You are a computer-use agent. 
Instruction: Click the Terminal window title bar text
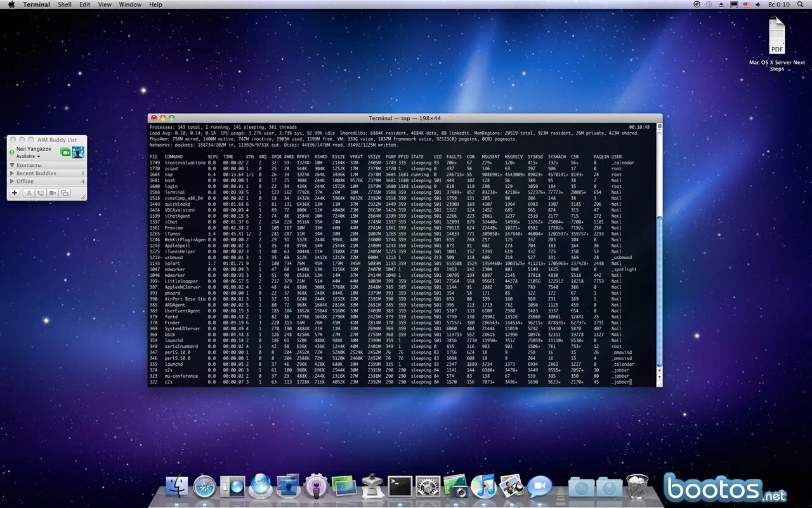pos(405,118)
